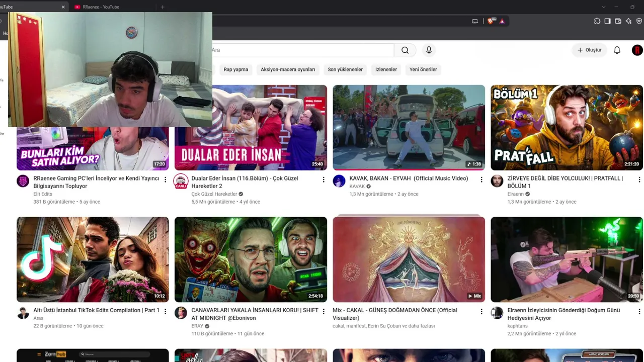Screen dimensions: 644x362
Task: Switch to the RRaenee - YouTube tab
Action: [x=114, y=7]
